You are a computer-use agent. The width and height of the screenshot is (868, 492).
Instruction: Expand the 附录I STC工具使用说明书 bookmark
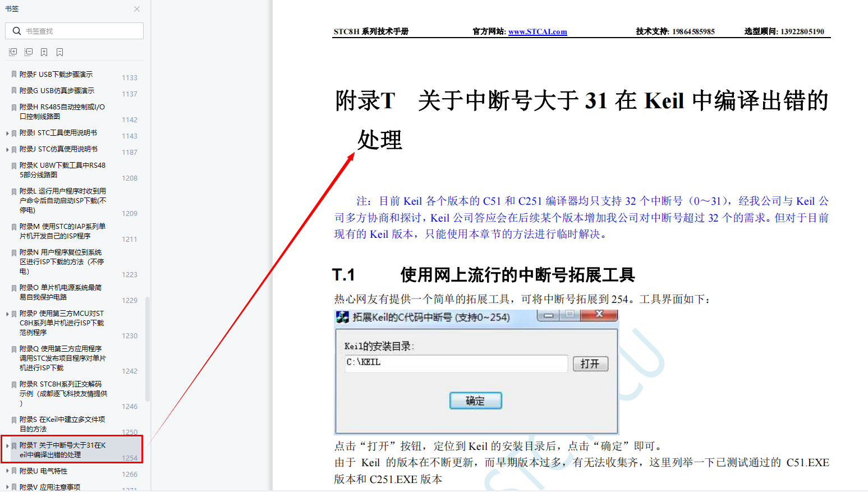pos(7,133)
